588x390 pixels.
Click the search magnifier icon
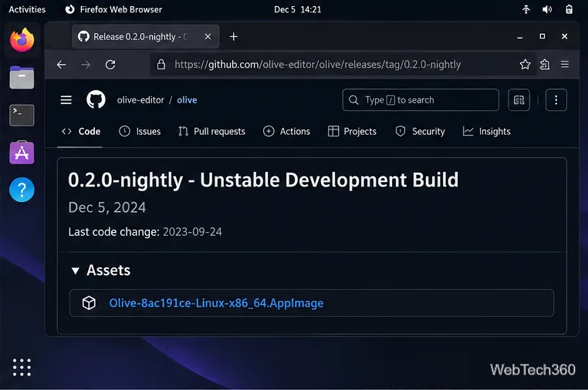[x=353, y=100]
